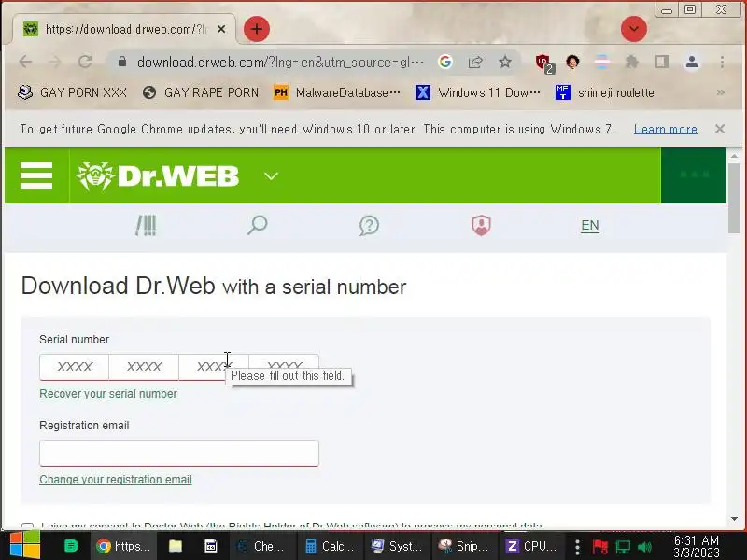This screenshot has height=560, width=747.
Task: Click the address bar URL text
Action: pyautogui.click(x=280, y=62)
